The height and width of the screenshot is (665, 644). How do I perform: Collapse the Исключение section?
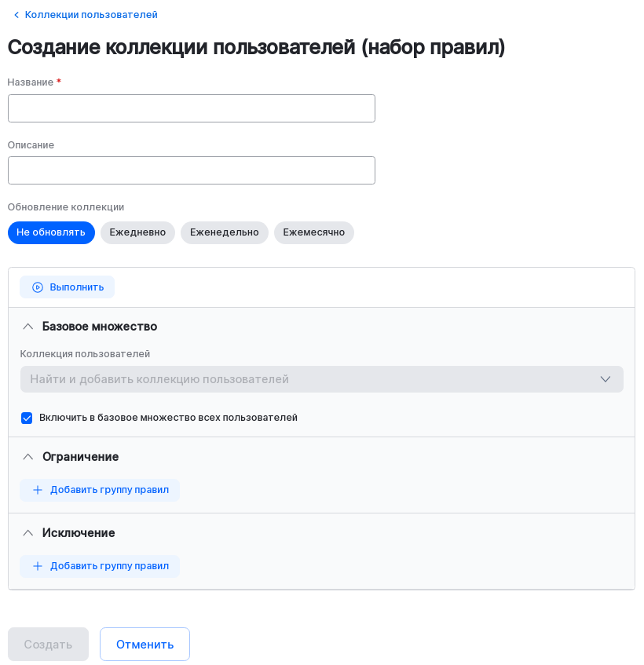click(27, 532)
